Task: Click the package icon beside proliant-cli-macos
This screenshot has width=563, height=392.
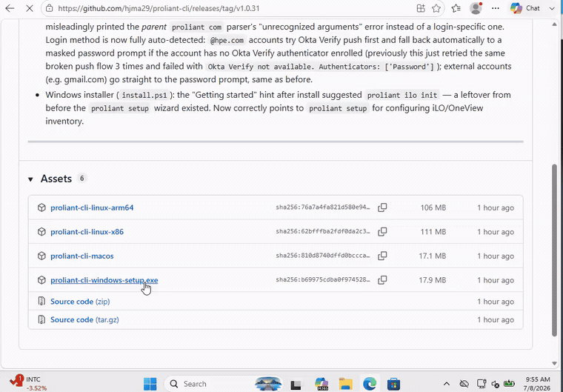Action: pos(41,256)
